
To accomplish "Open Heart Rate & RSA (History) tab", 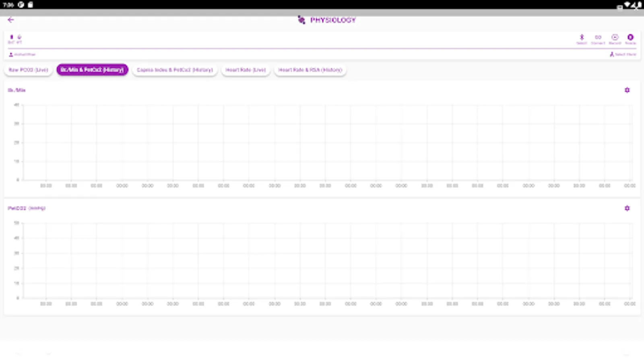I will click(x=310, y=70).
